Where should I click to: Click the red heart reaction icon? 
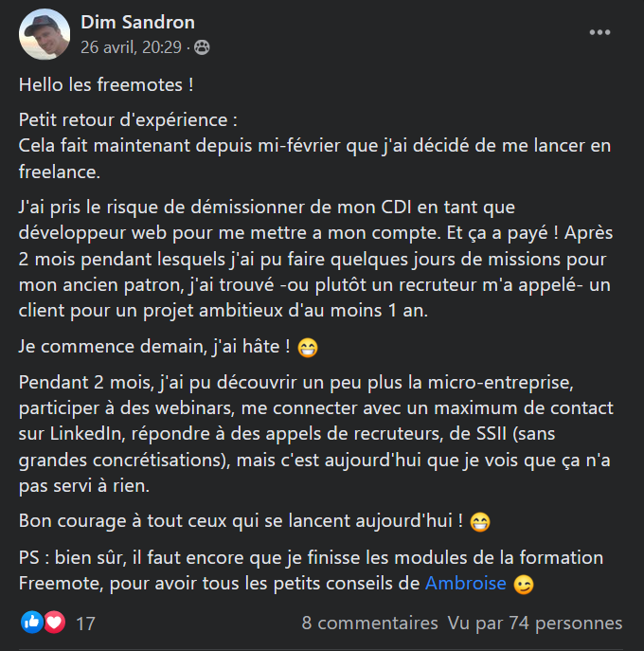53,624
